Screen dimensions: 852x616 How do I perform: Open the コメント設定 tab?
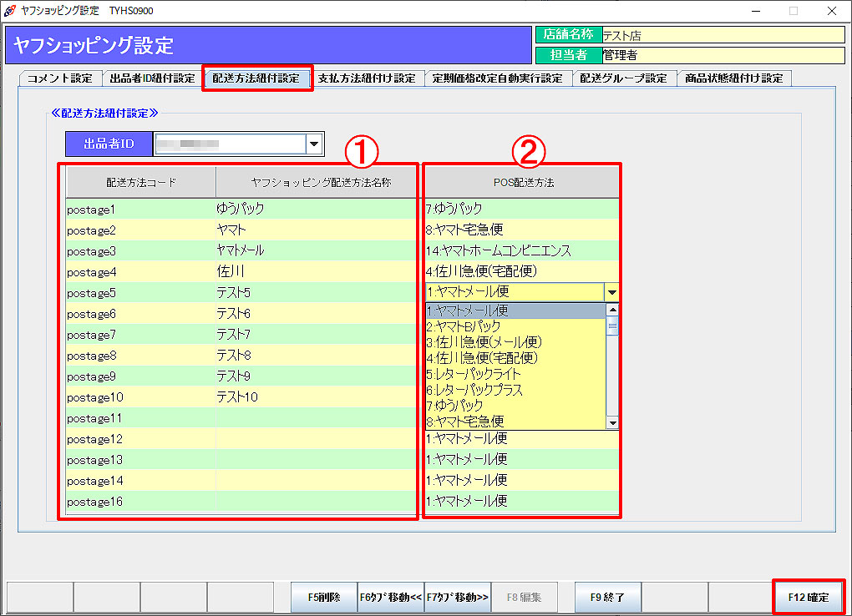coord(59,78)
